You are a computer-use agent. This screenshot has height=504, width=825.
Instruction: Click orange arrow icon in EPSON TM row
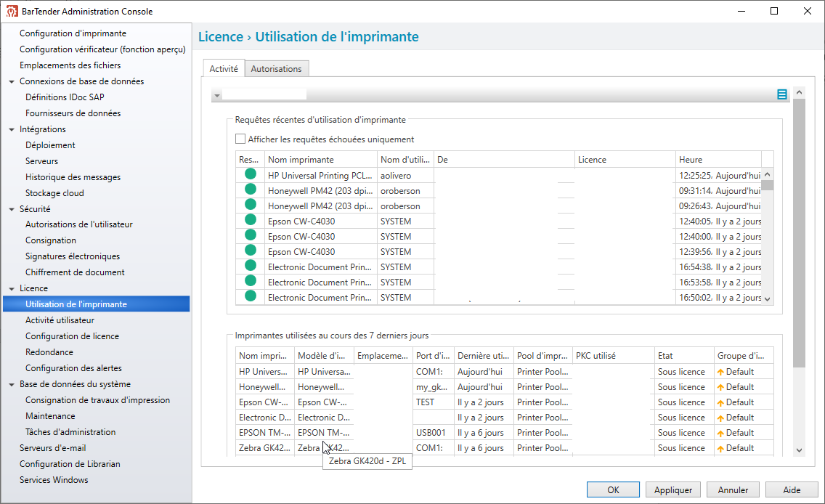tap(720, 433)
